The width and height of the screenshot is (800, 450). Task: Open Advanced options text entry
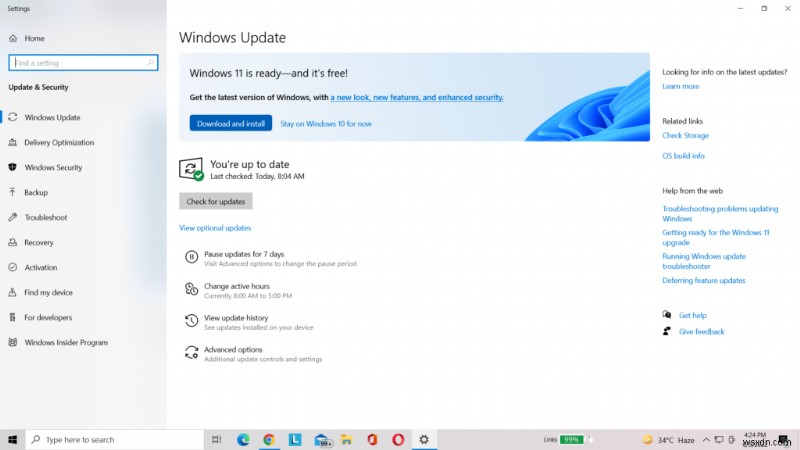tap(233, 349)
